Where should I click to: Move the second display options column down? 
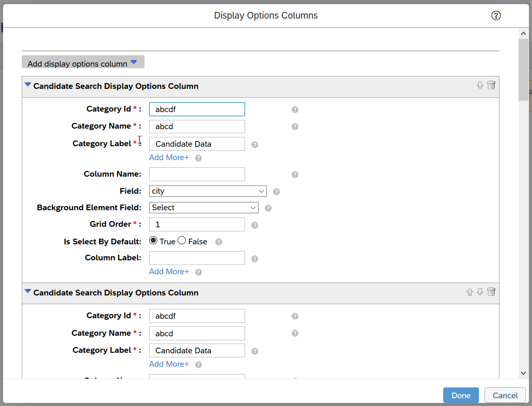click(x=480, y=292)
